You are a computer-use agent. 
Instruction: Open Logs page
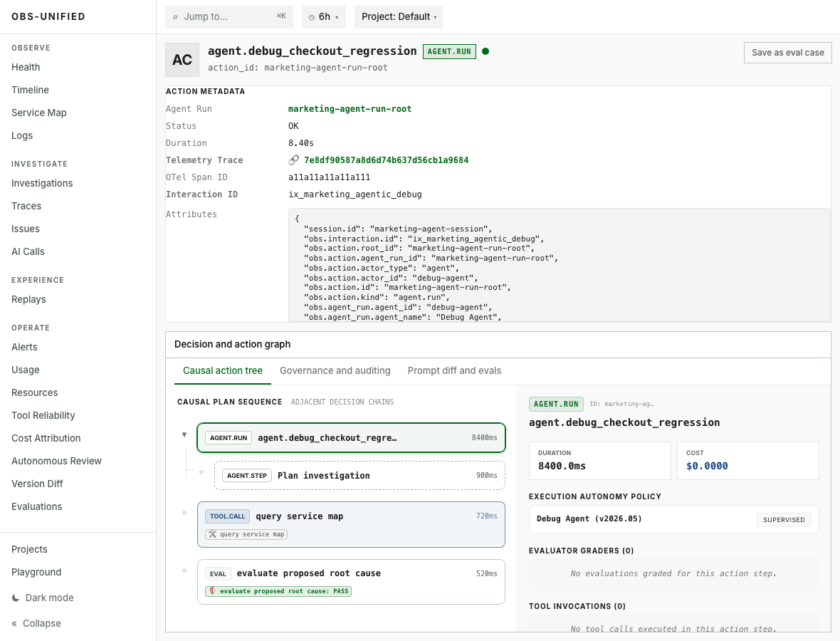coord(22,135)
